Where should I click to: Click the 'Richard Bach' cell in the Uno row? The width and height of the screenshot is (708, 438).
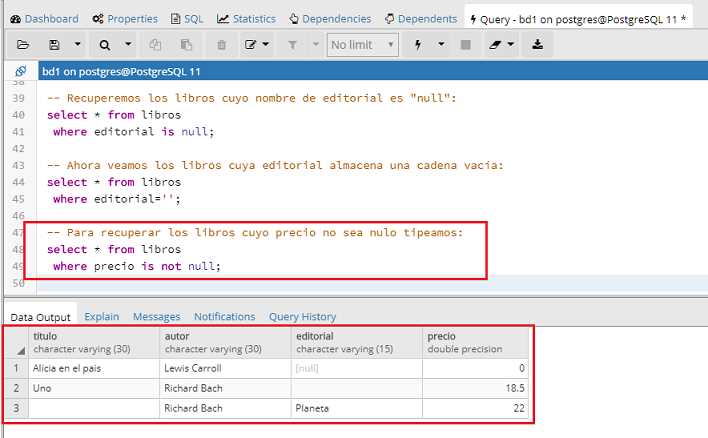click(225, 388)
